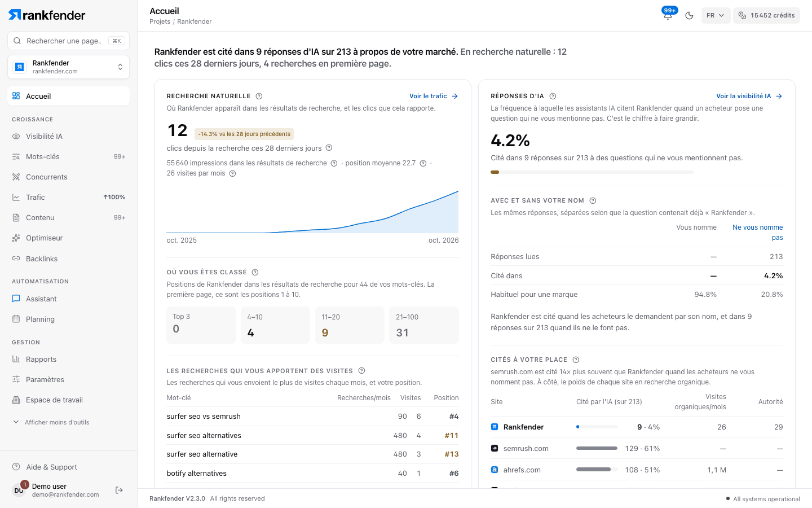The height and width of the screenshot is (508, 812).
Task: Open the Rankfender project switcher
Action: [x=68, y=67]
